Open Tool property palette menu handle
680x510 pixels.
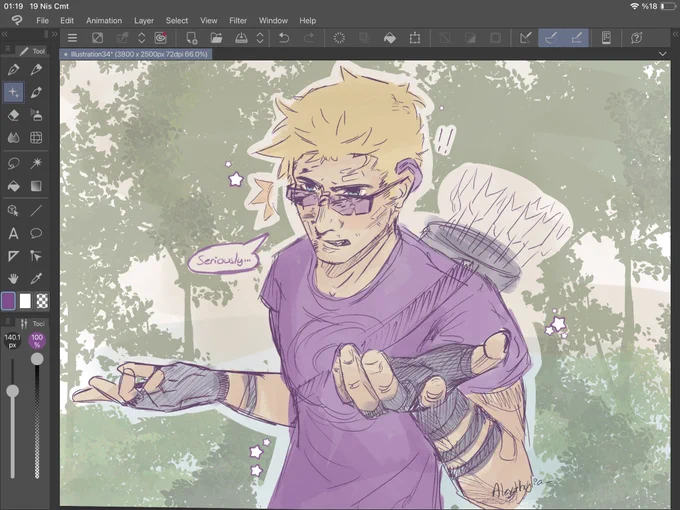(x=7, y=322)
